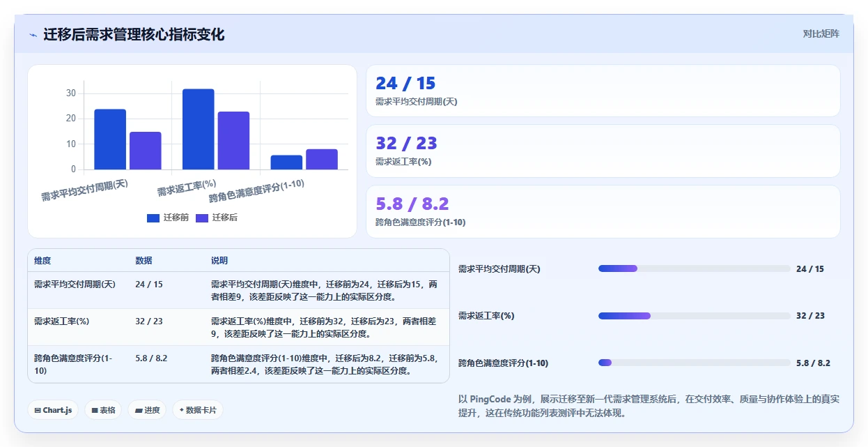Click the 对比矩阵 label in header
This screenshot has width=868, height=447.
pos(821,33)
